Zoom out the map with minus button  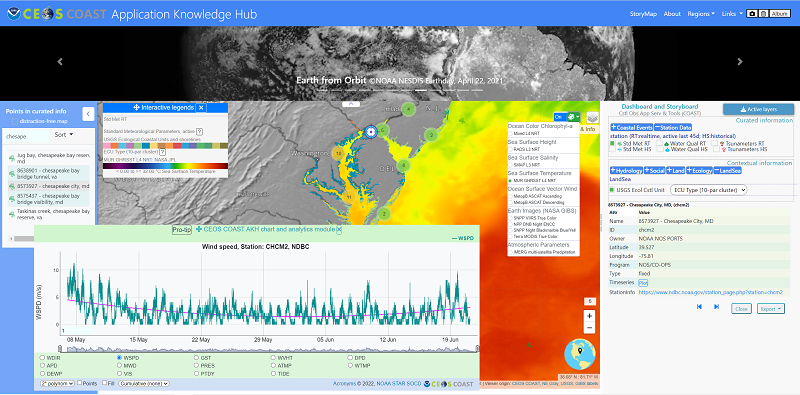click(589, 327)
